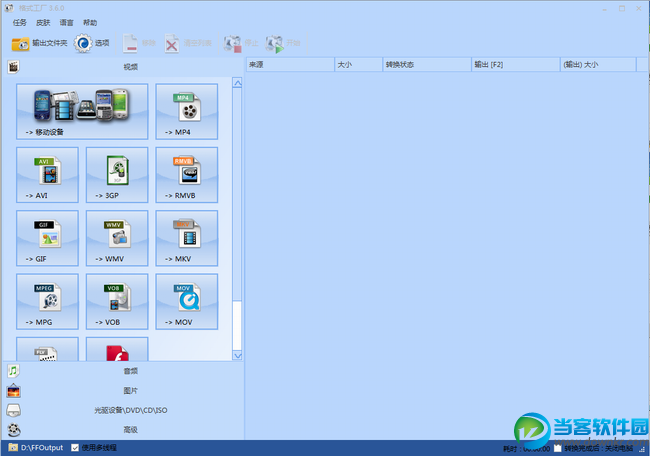Open the 语言 language menu
Screen dimensions: 650x456
click(x=66, y=22)
